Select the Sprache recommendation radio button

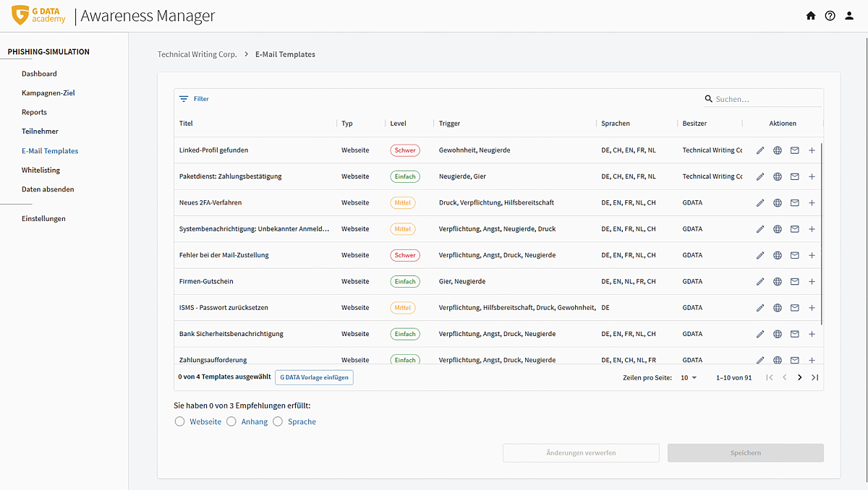click(x=278, y=421)
